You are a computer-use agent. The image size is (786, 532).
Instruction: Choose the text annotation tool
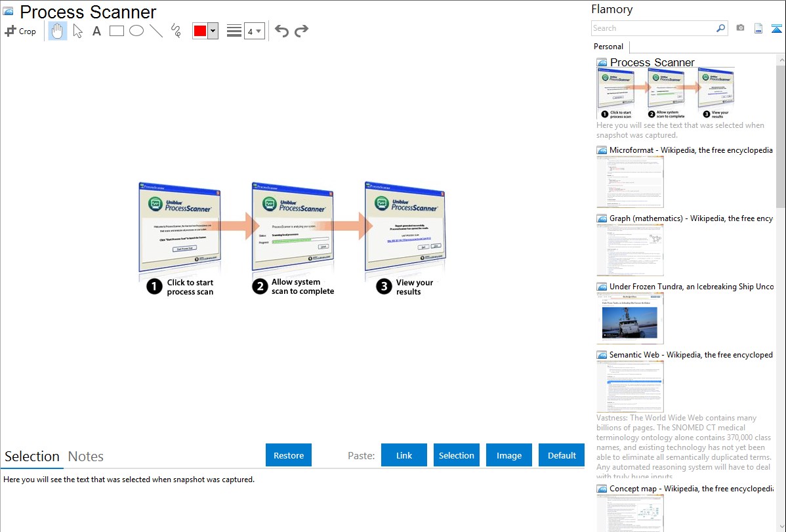tap(96, 31)
